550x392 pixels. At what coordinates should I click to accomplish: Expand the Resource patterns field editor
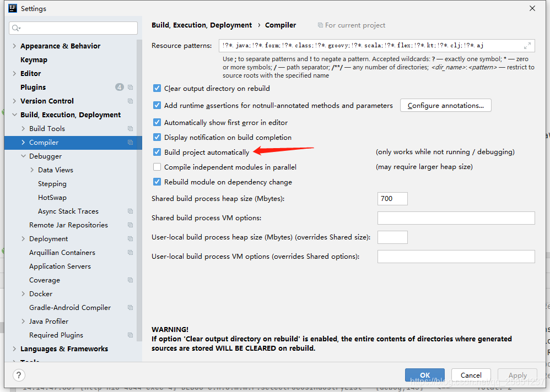click(527, 46)
